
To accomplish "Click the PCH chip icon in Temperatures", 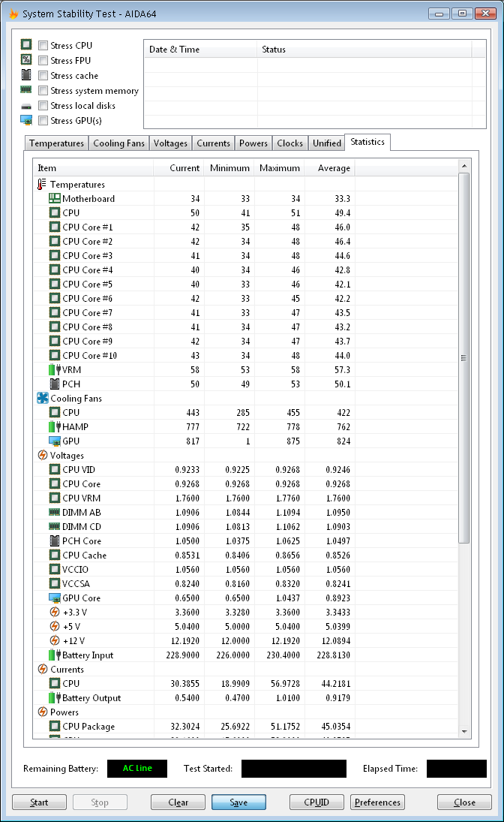I will [x=55, y=384].
